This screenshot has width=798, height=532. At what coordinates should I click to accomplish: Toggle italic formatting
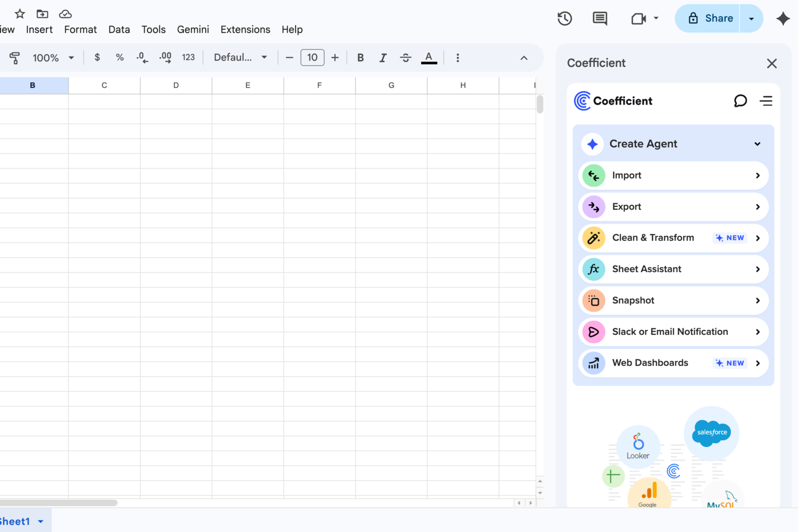coord(383,58)
